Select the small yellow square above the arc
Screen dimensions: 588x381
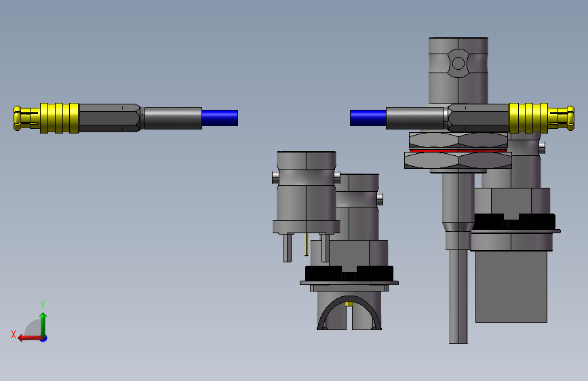(x=349, y=304)
